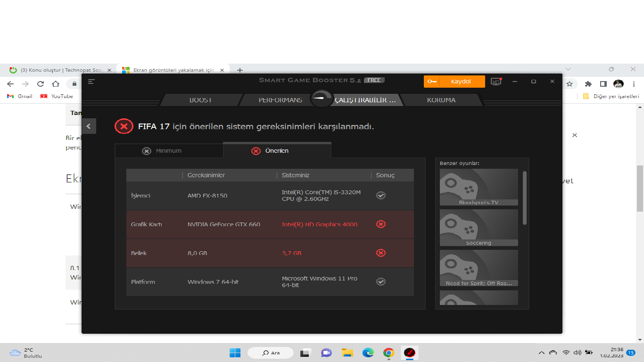Toggle Chrome side panel icon
This screenshot has height=362, width=644.
click(x=603, y=84)
